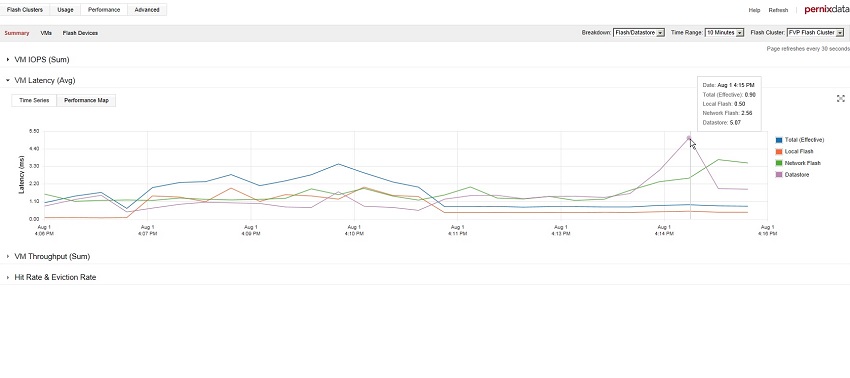Click the blue Total (Effective) legend swatch
Screen dimensions: 850x378
(x=778, y=140)
